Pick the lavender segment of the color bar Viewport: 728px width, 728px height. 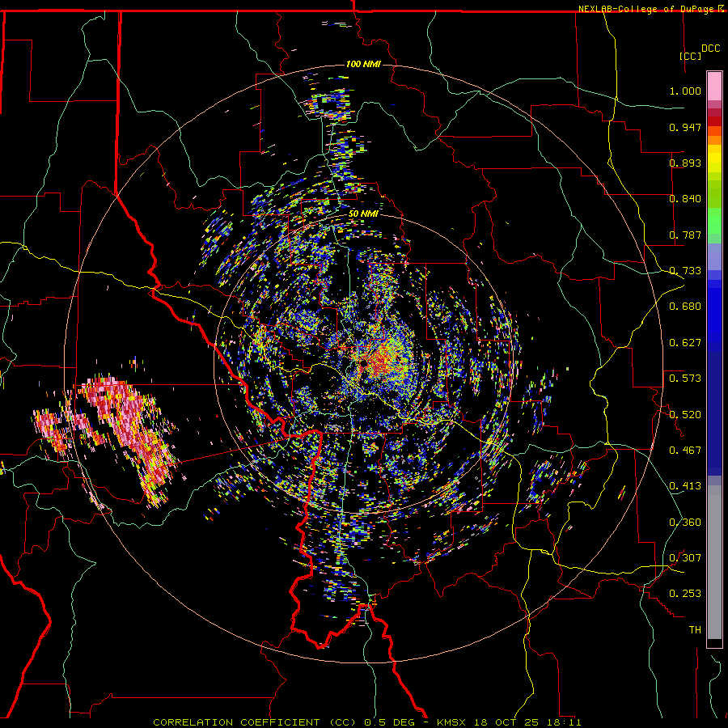(714, 256)
